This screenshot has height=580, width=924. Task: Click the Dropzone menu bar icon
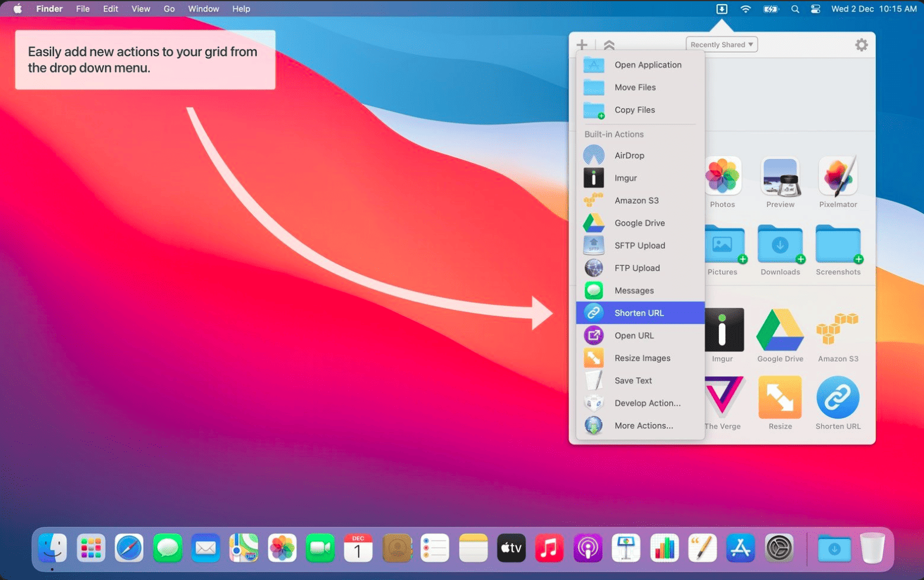(x=721, y=9)
